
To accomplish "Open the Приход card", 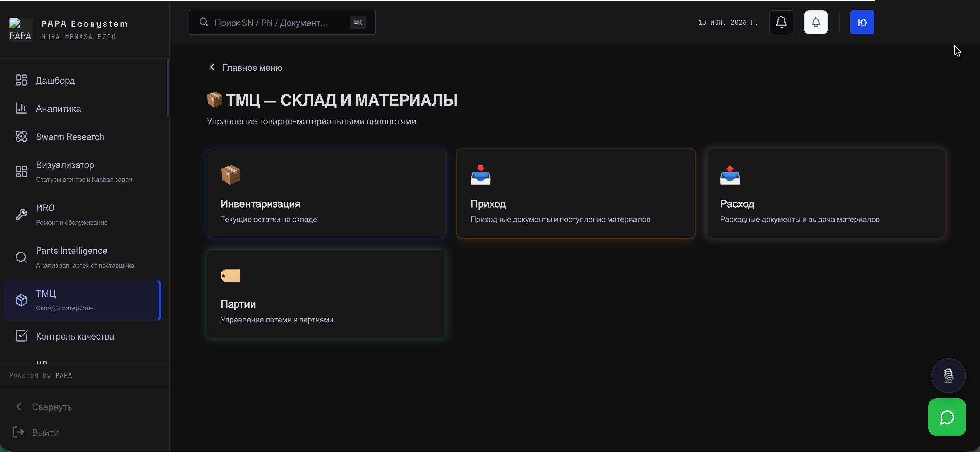I will [x=576, y=194].
